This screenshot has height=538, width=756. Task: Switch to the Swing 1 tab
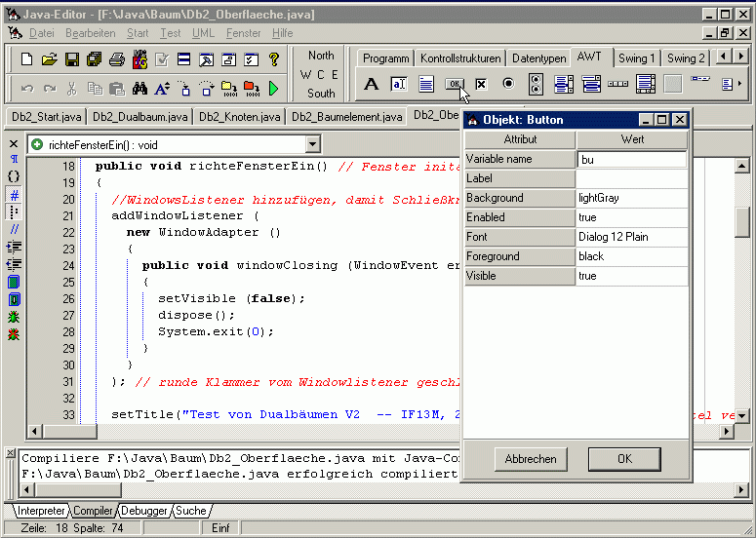[636, 58]
